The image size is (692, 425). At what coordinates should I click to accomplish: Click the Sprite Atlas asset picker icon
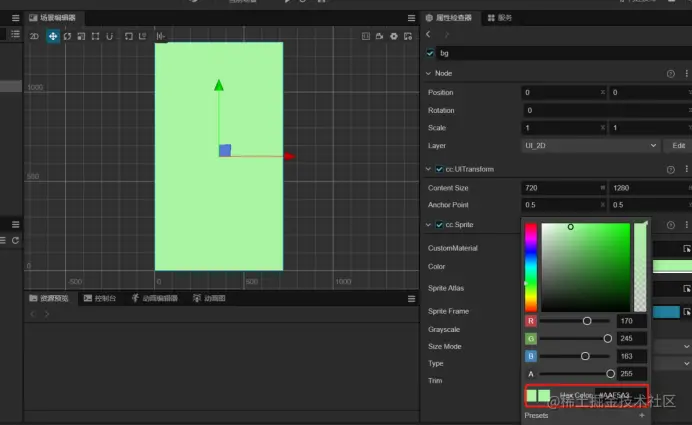[687, 289]
